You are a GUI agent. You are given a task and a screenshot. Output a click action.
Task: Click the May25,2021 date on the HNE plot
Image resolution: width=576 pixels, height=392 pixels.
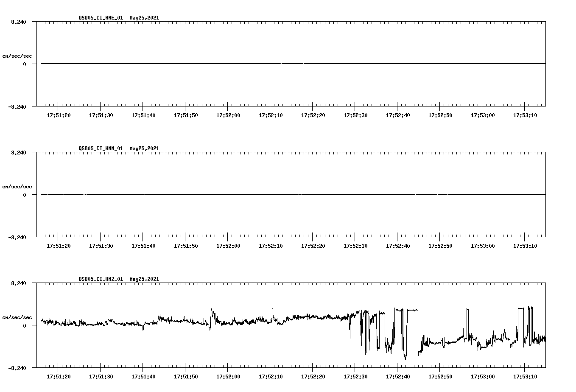(144, 18)
